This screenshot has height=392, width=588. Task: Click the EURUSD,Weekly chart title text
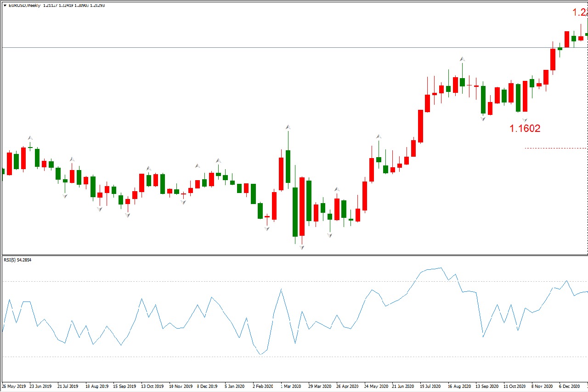[25, 6]
